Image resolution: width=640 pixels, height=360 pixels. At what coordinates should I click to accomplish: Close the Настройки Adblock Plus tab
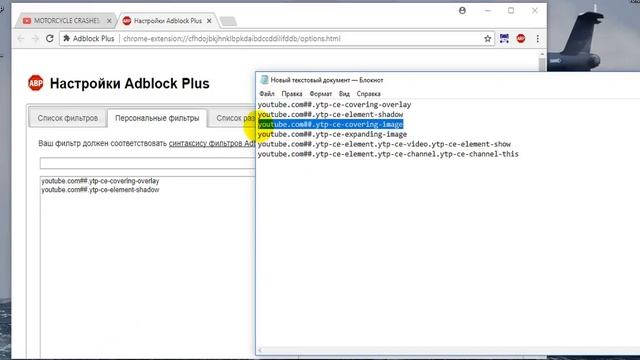click(x=209, y=20)
